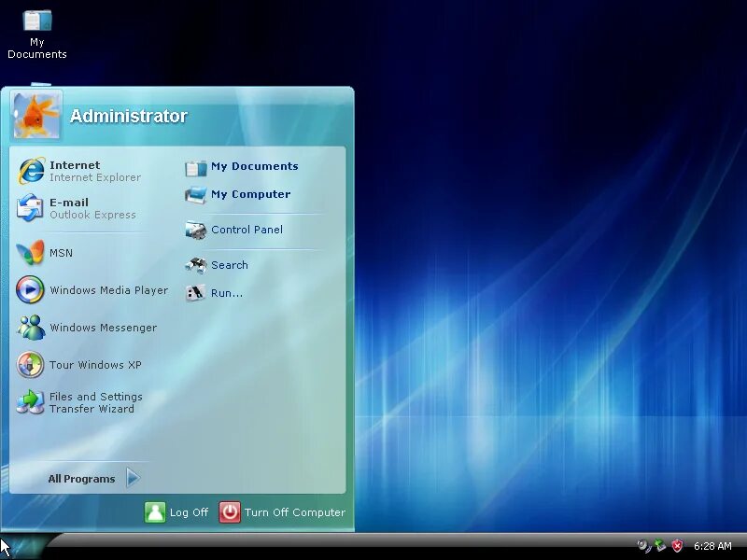The height and width of the screenshot is (560, 747).
Task: Click the 6:28 AM clock
Action: 712,546
